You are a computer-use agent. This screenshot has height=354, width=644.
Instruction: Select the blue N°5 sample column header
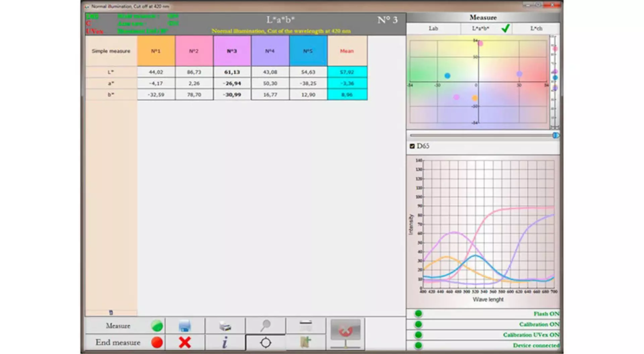click(x=308, y=51)
